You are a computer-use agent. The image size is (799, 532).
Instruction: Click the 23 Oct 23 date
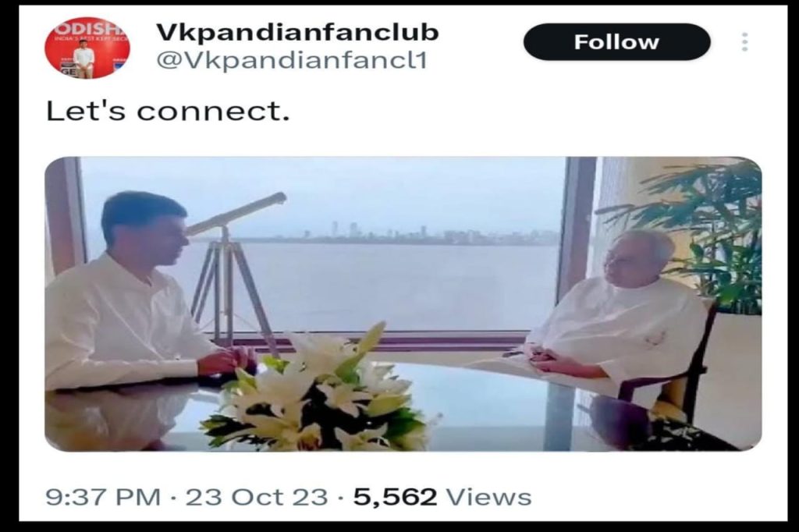point(256,497)
